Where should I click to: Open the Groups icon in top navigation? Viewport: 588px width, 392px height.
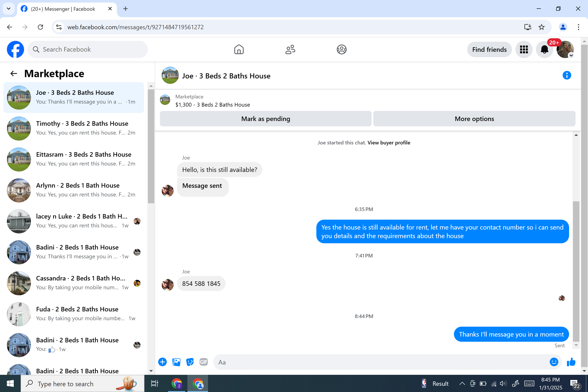tap(341, 49)
